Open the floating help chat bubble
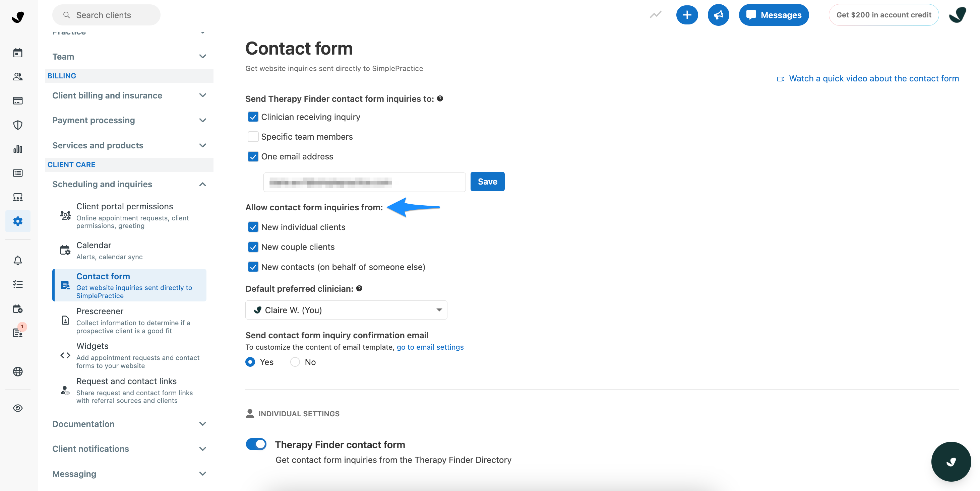 click(951, 461)
